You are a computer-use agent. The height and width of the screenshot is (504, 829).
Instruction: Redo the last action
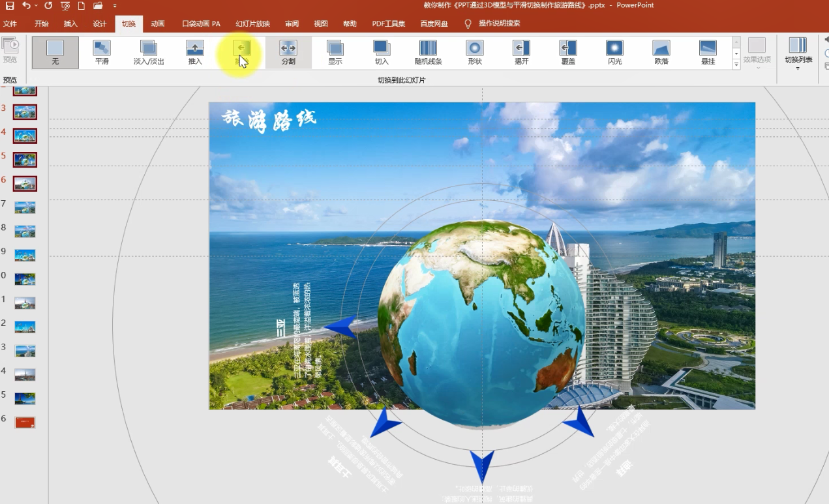(48, 6)
